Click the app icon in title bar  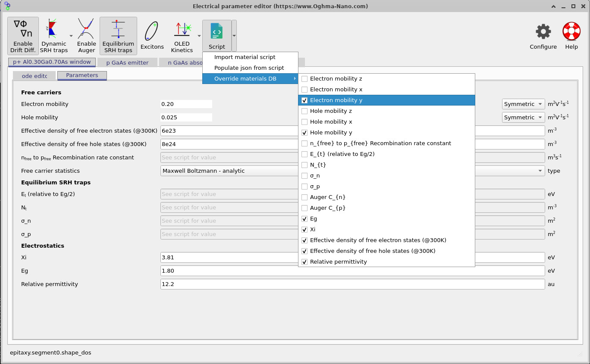pyautogui.click(x=6, y=6)
